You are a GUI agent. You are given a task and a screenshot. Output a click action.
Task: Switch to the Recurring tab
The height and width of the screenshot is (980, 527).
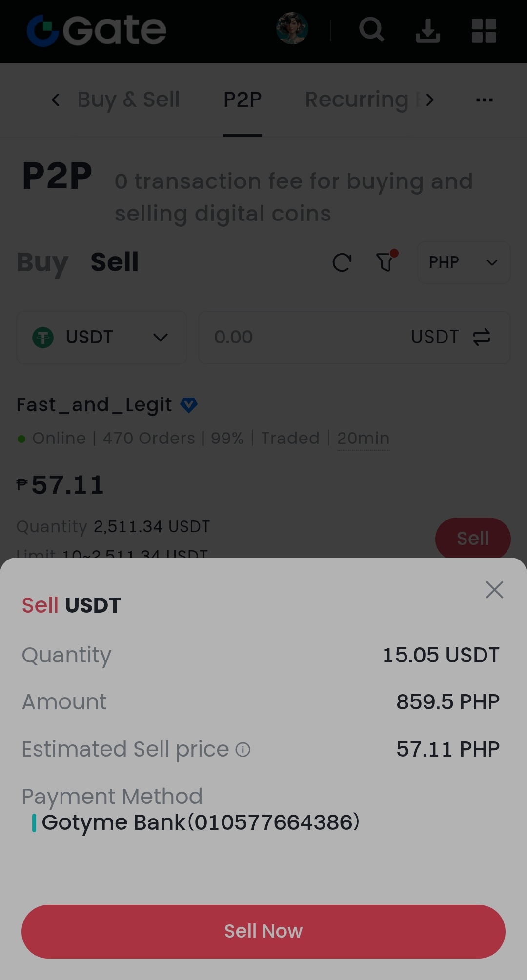point(357,100)
